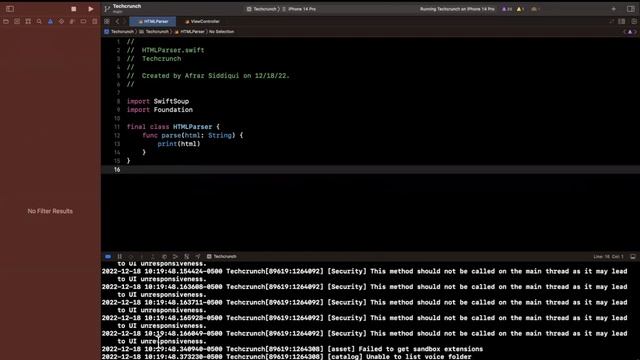Stop the running Techcrunch app
Screen dimensions: 640x360
[73, 9]
